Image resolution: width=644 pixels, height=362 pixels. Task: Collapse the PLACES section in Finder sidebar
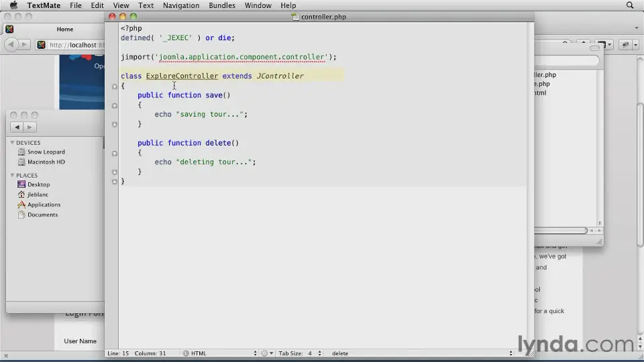coord(12,175)
